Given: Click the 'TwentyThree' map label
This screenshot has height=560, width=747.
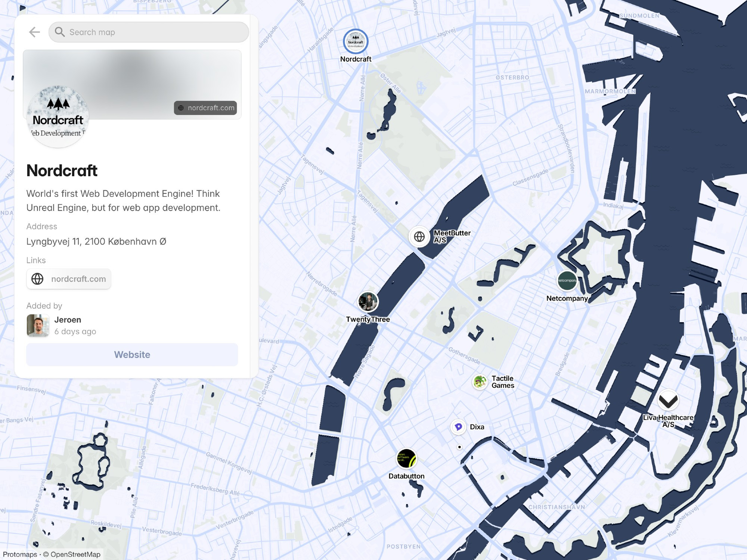Looking at the screenshot, I should (x=368, y=319).
